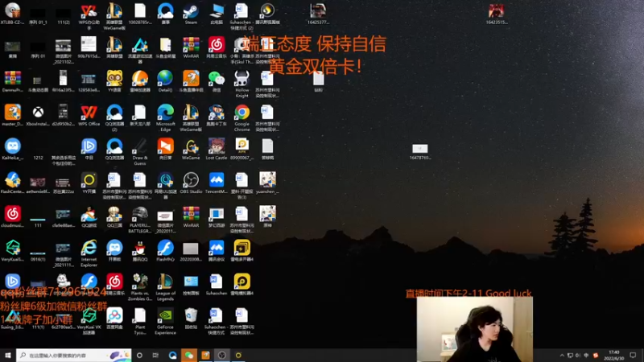Launch the Tencent QQ penguin shortcut
This screenshot has height=362, width=644.
tap(139, 251)
